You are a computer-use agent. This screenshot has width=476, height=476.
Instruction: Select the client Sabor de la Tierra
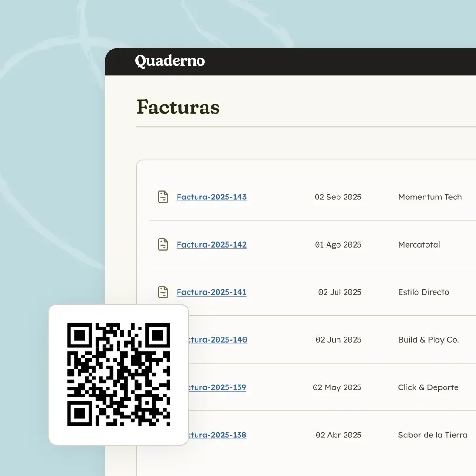click(432, 435)
